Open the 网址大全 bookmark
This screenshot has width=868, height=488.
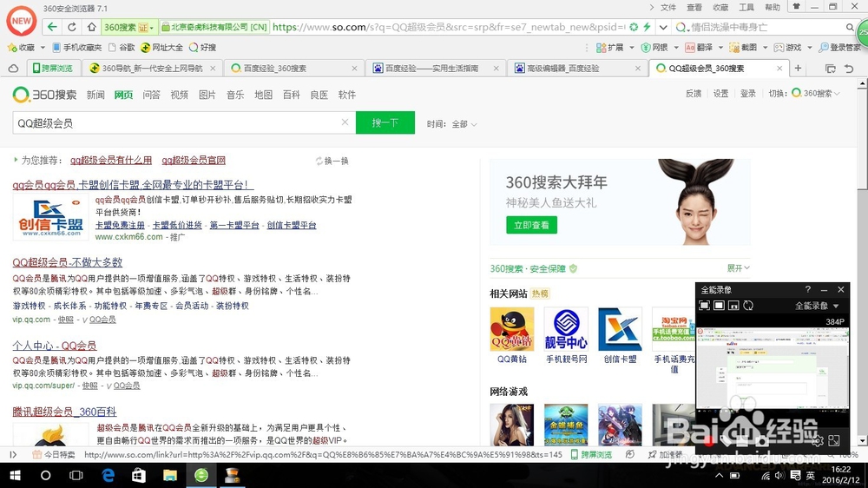[161, 48]
